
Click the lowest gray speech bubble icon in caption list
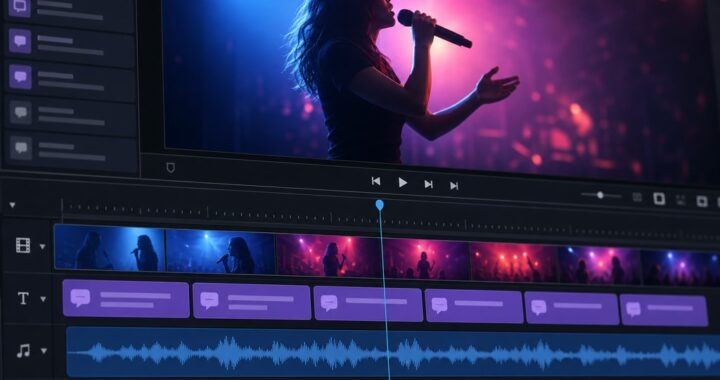(21, 148)
